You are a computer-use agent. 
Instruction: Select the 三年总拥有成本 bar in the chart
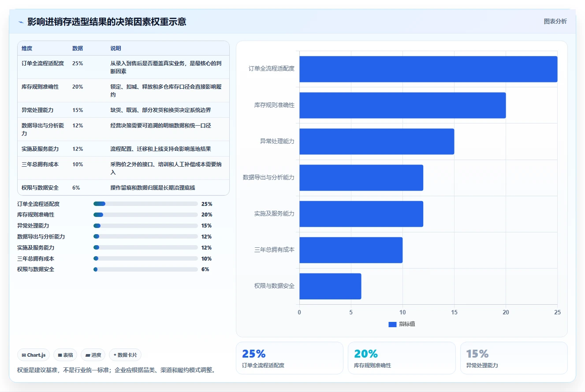(x=351, y=250)
